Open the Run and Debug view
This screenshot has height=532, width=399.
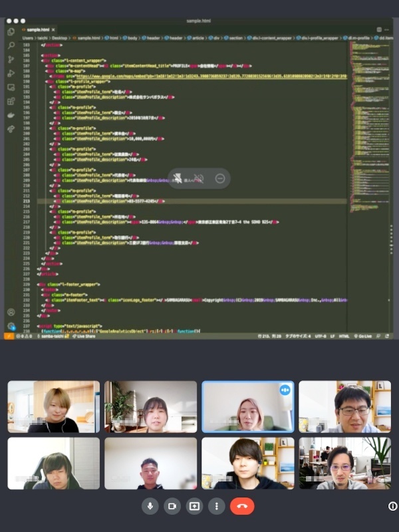pos(11,73)
